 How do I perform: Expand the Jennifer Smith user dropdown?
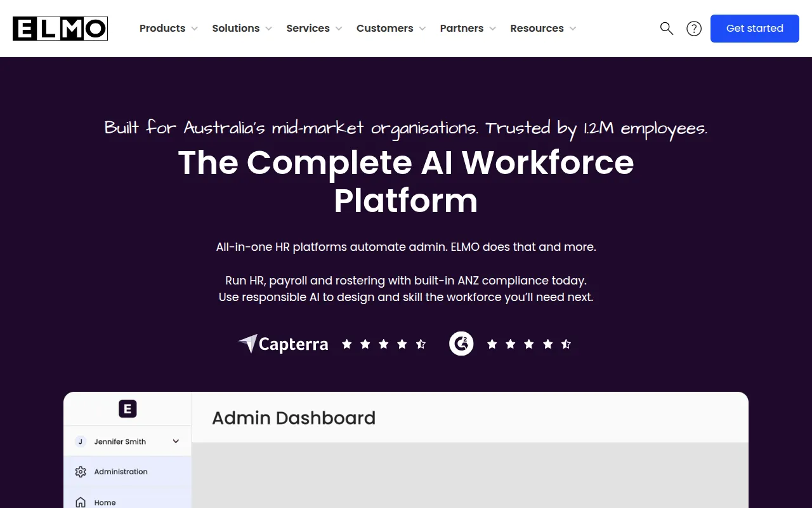coord(176,441)
